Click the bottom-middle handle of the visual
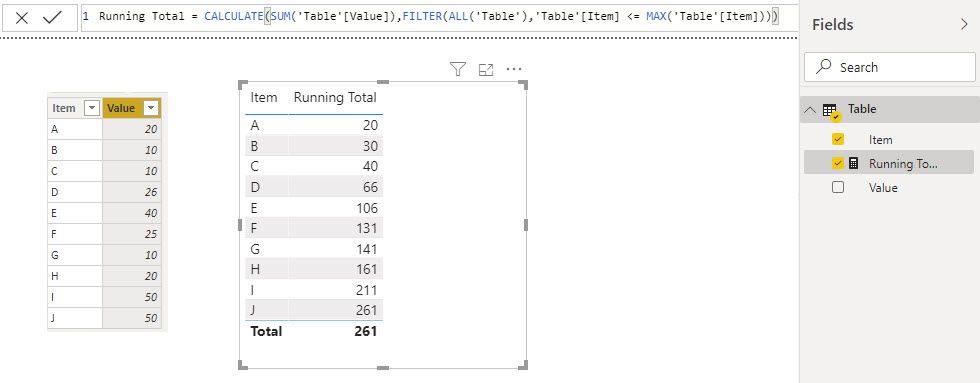Viewport: 980px width, 383px height. tap(382, 367)
